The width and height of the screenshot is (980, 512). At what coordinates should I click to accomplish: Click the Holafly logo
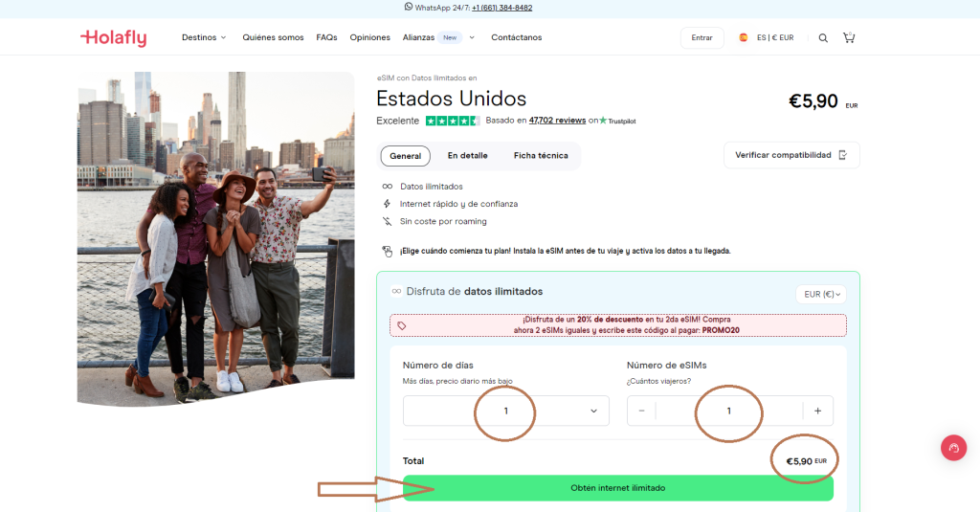point(113,38)
